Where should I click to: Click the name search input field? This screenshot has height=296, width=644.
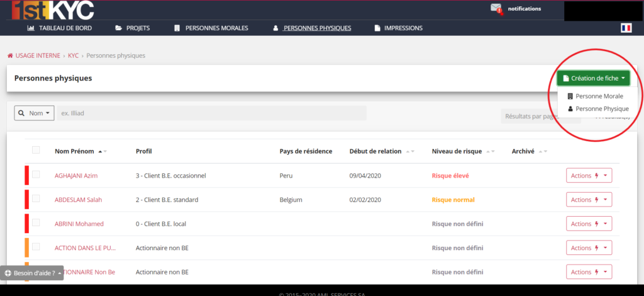coord(211,113)
